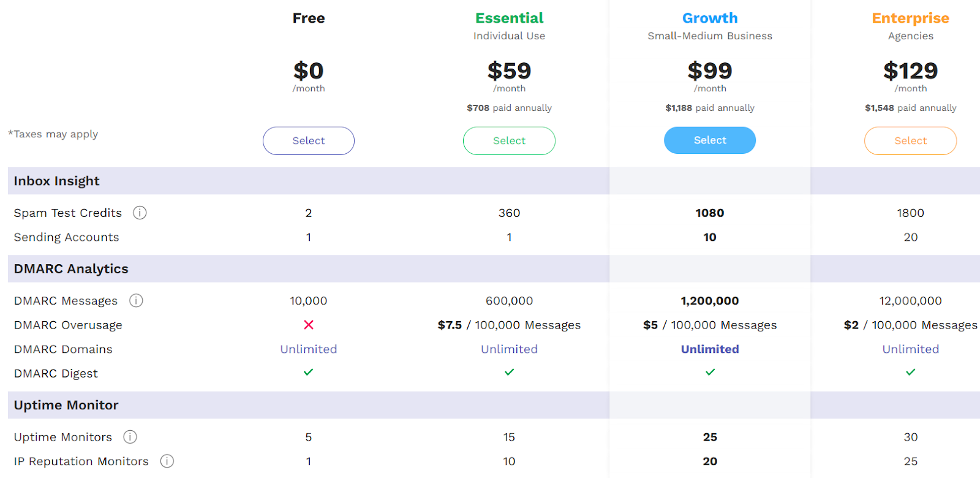Switch to the Enterprise plan column header
This screenshot has height=478, width=980.
[910, 18]
